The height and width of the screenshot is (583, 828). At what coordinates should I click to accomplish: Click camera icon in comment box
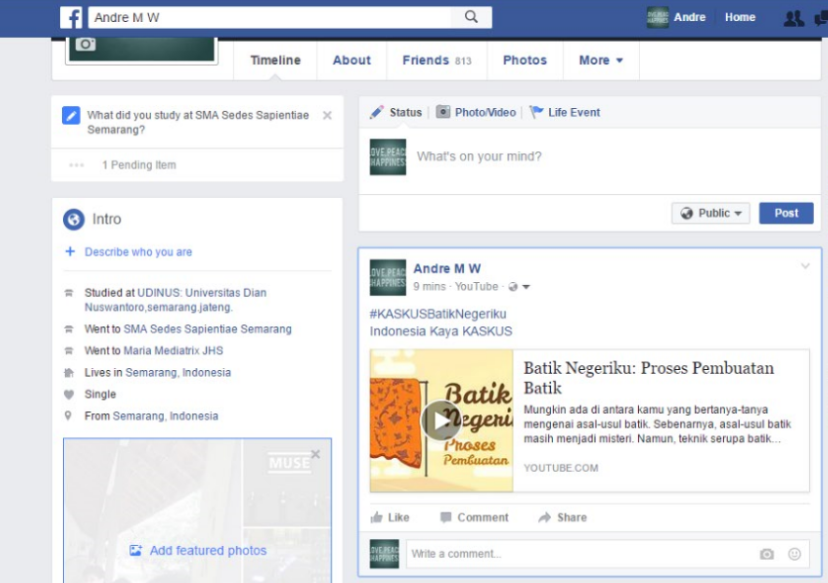pos(767,554)
